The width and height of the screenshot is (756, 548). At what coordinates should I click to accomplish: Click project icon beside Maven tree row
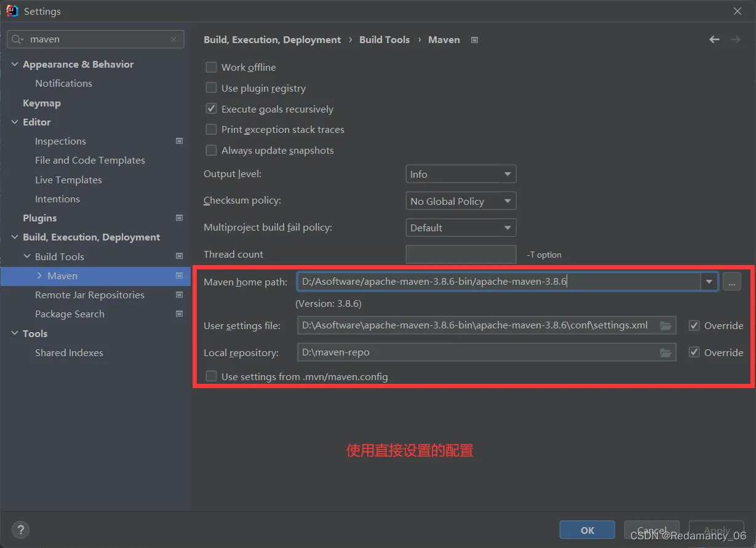pyautogui.click(x=179, y=276)
